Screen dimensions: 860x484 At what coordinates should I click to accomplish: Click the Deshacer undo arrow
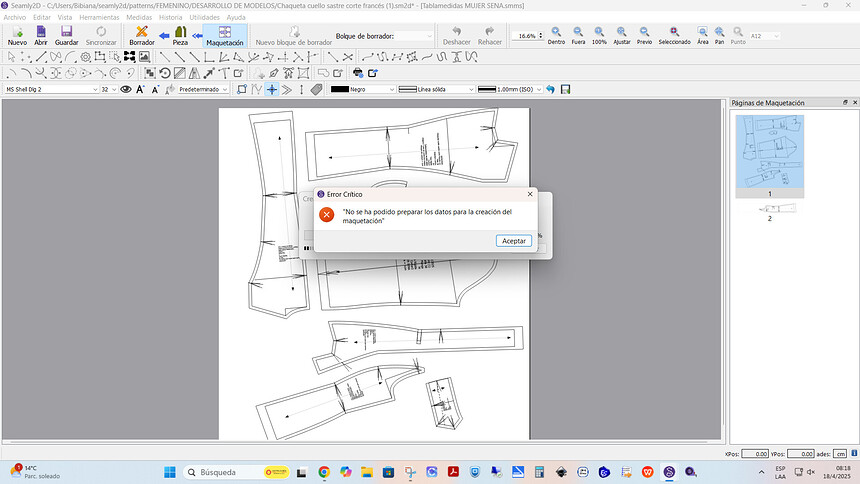(456, 36)
